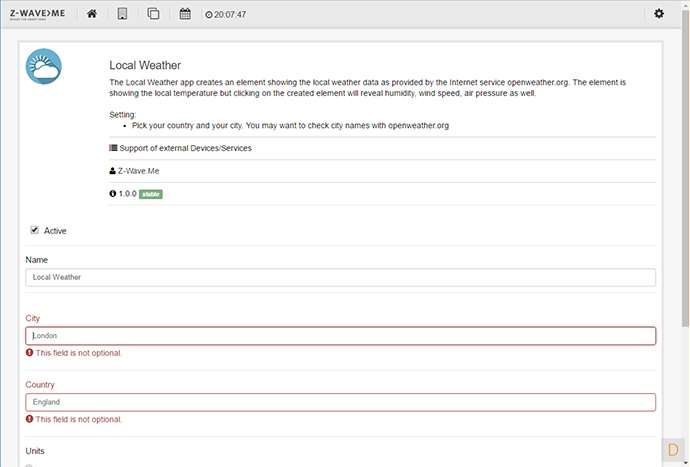Click the Local Weather heading
Viewport: 690px width, 467px height.
145,65
